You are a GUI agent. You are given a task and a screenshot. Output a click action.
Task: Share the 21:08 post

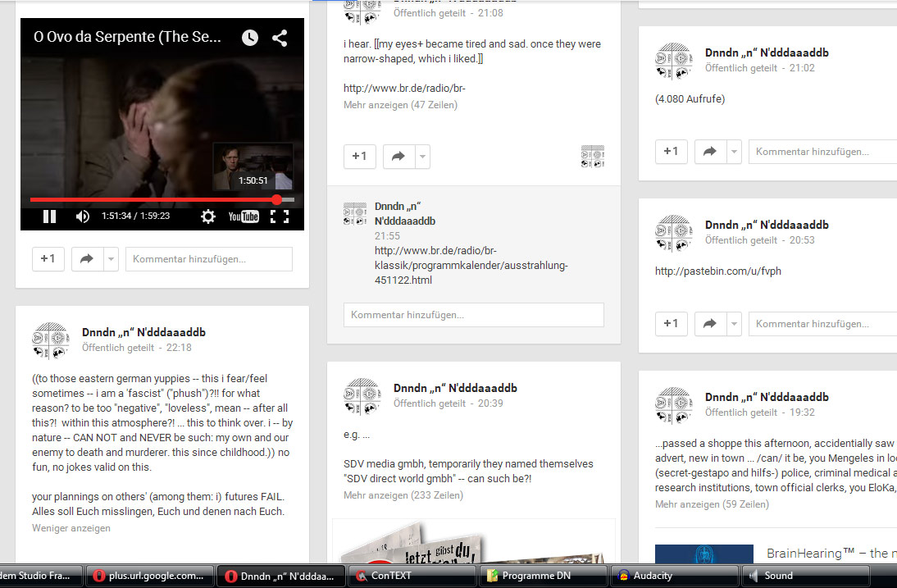coord(398,156)
